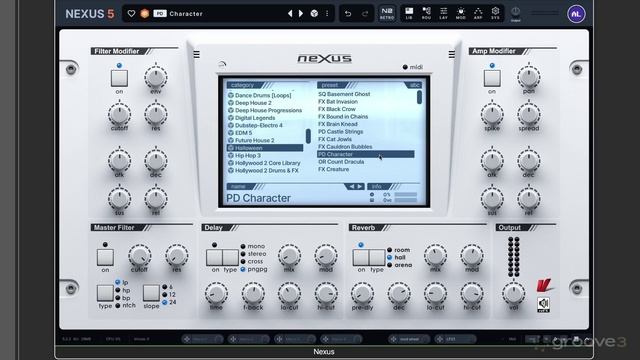Go to next preset using right arrow in top bar

pos(301,13)
